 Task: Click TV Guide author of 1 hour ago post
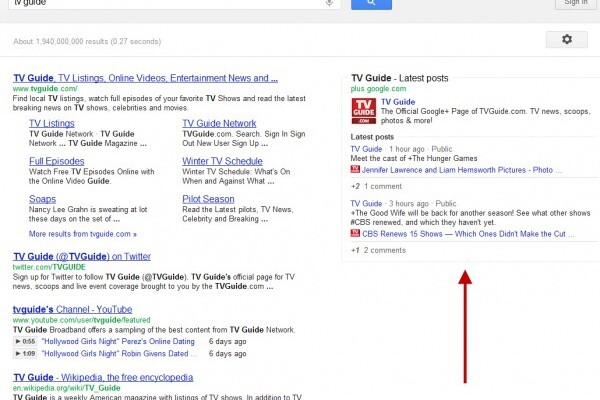coord(366,149)
